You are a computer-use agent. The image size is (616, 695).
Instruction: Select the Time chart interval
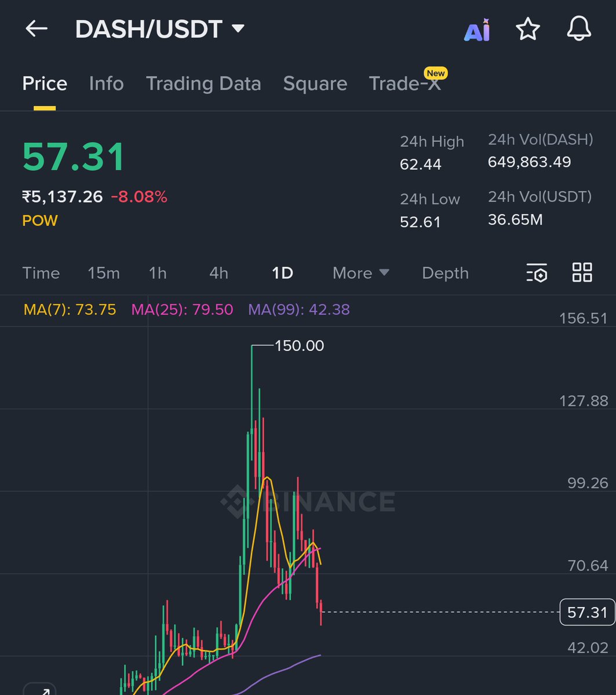[x=41, y=273]
